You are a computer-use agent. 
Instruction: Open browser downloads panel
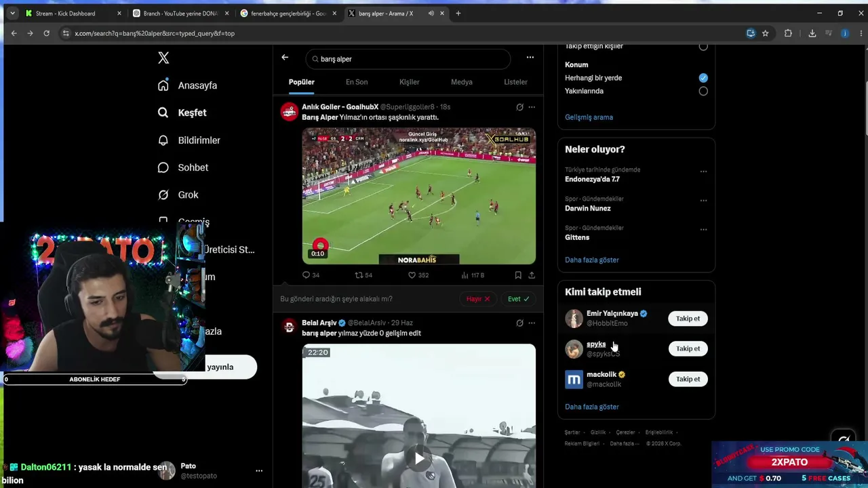point(812,33)
